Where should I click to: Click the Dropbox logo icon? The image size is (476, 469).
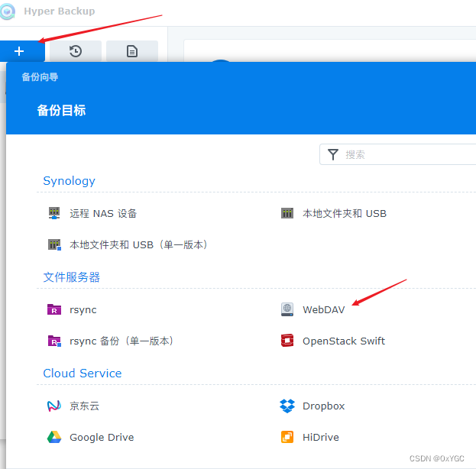pos(287,406)
